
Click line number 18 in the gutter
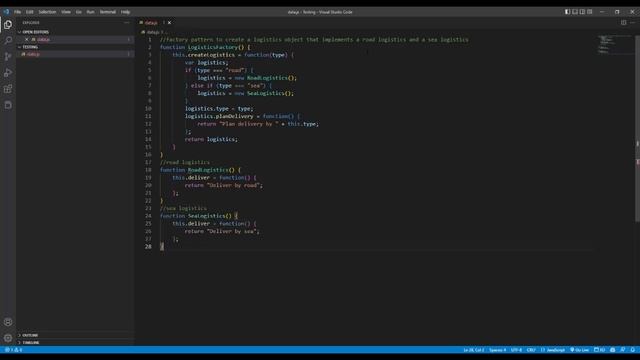[x=148, y=170]
